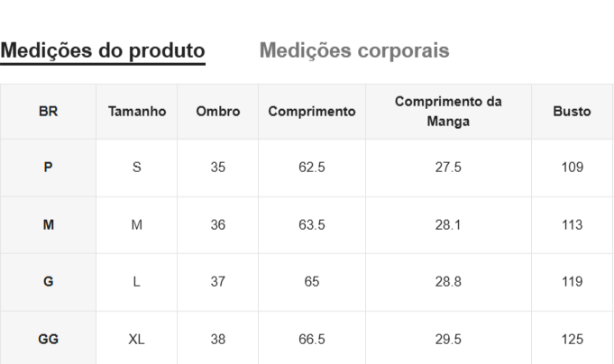
Task: Click the BR column header
Action: click(x=49, y=112)
